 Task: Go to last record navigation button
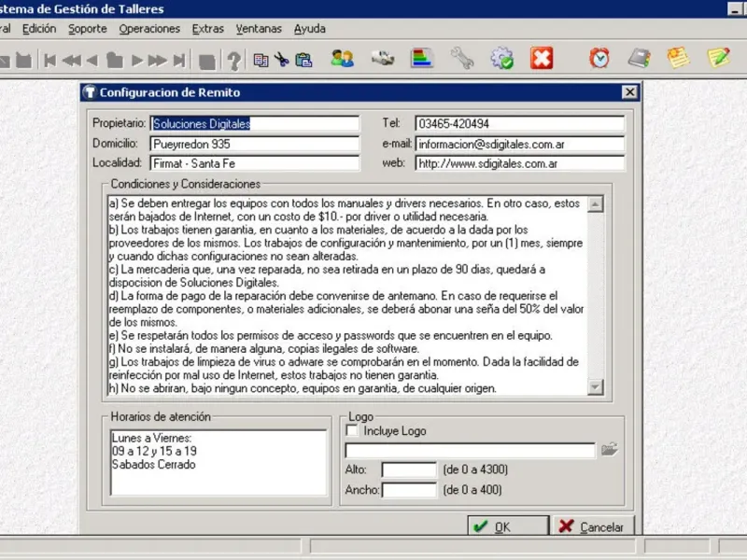pyautogui.click(x=179, y=61)
